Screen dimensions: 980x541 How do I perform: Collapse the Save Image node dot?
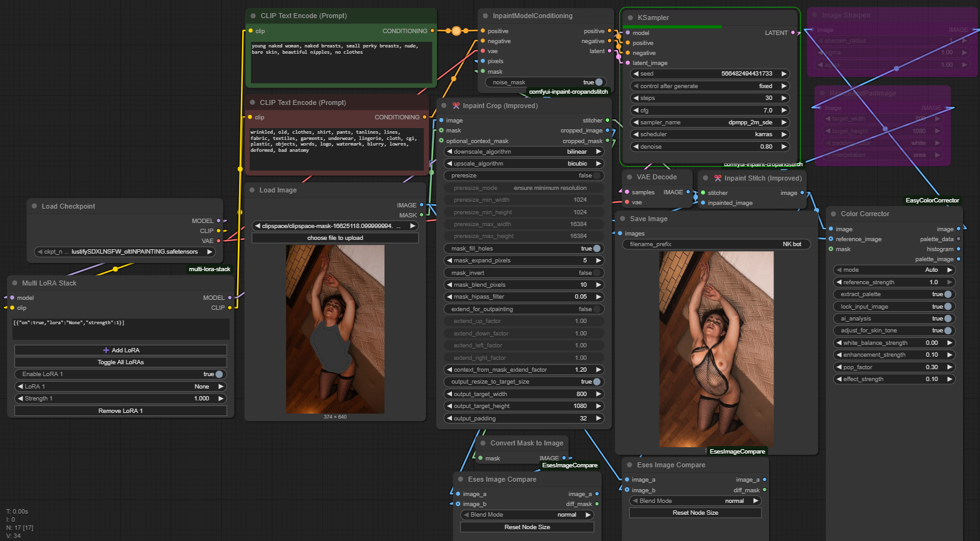point(622,219)
